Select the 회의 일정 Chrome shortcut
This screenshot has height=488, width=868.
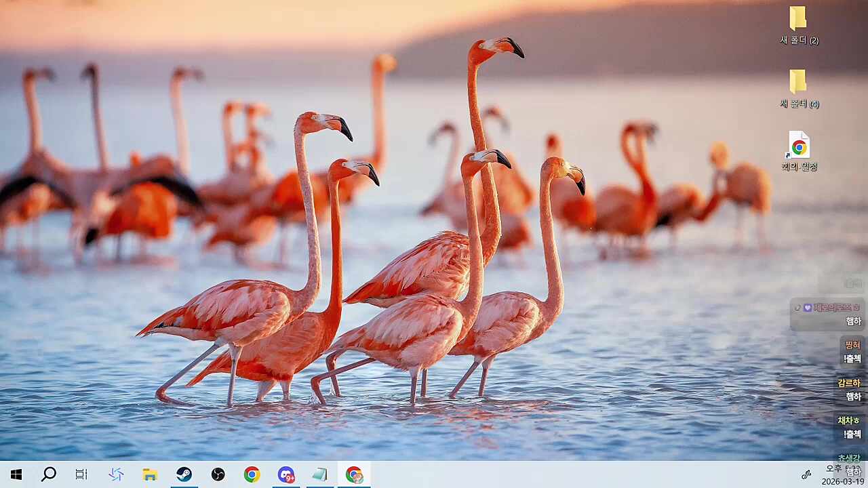[799, 152]
